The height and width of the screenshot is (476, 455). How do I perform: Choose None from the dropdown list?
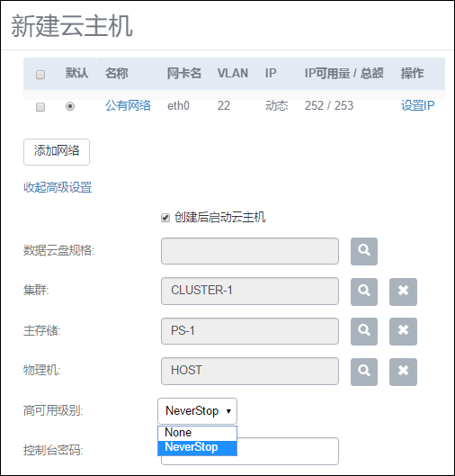(x=197, y=433)
